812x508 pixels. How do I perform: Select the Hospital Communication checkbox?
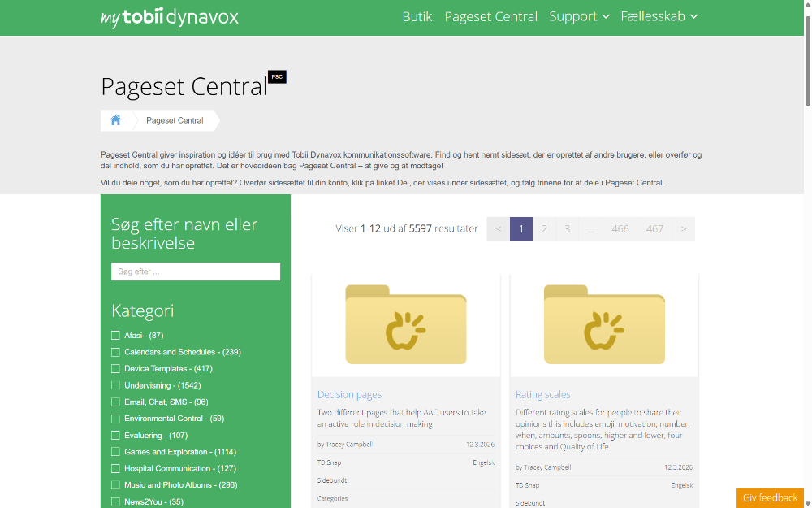(x=115, y=468)
